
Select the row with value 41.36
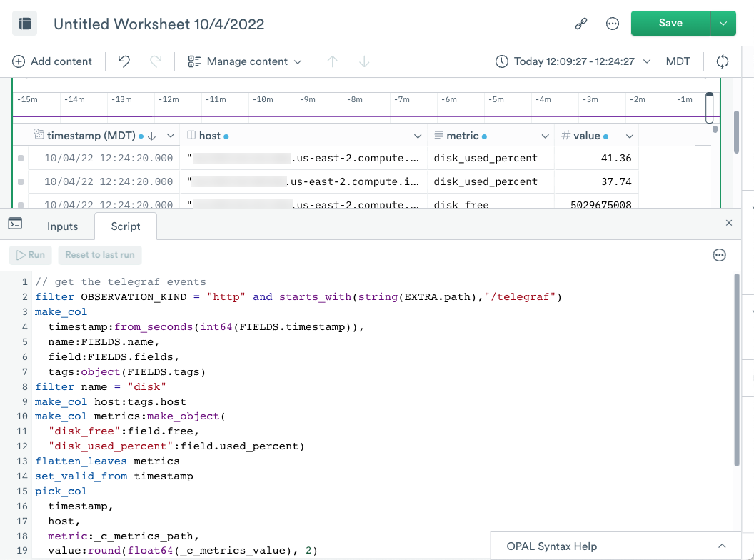pyautogui.click(x=21, y=159)
